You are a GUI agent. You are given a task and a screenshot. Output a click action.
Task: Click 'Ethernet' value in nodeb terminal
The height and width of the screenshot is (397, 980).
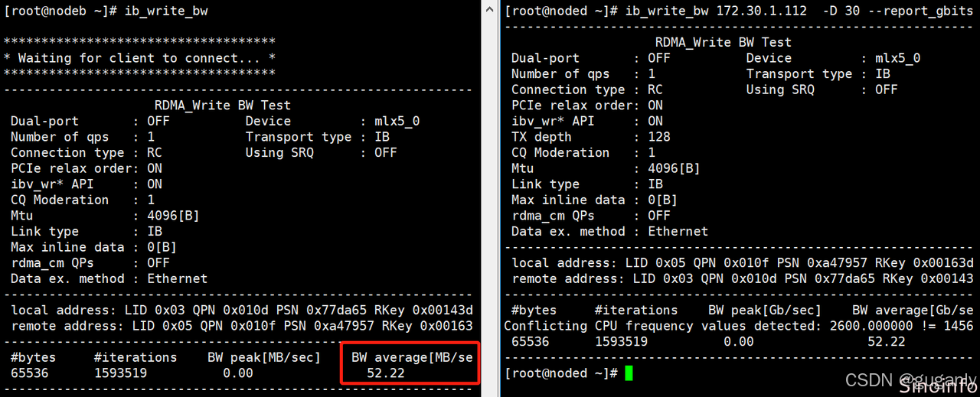pyautogui.click(x=177, y=278)
